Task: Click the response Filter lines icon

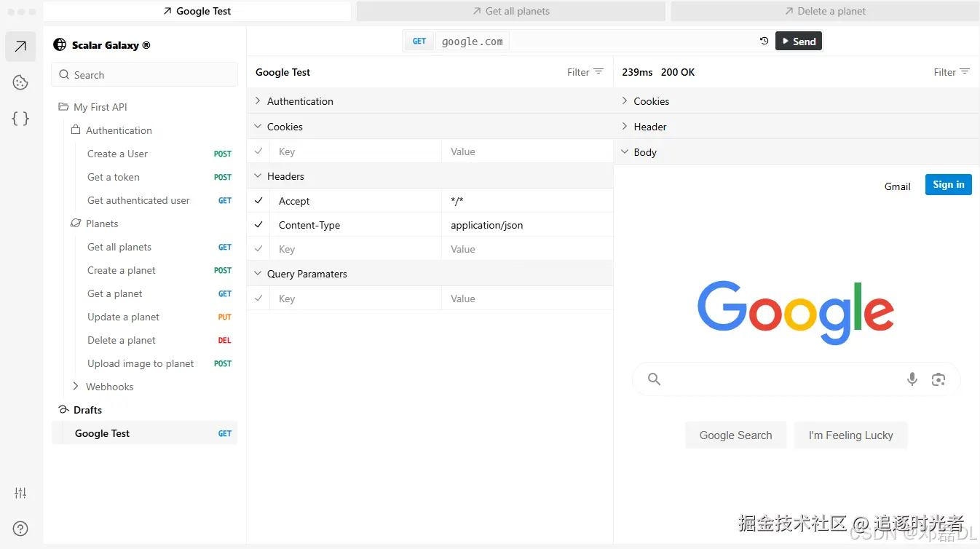Action: click(965, 71)
